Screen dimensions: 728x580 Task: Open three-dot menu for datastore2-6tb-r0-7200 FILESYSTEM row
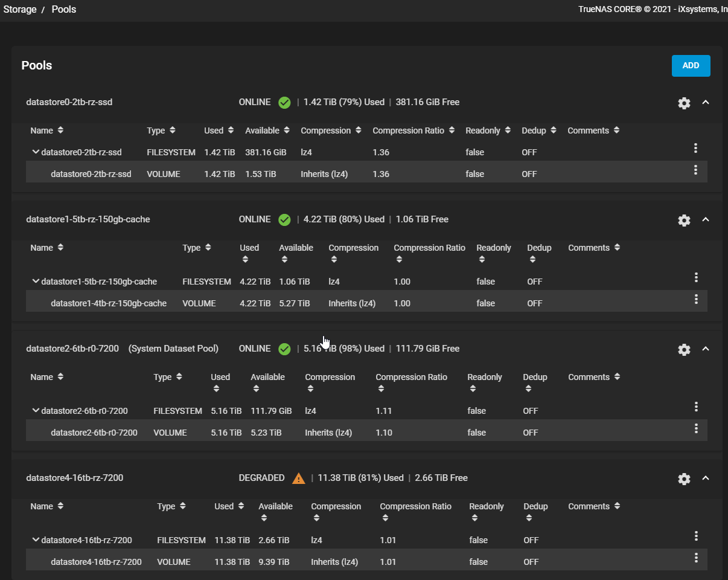(695, 407)
